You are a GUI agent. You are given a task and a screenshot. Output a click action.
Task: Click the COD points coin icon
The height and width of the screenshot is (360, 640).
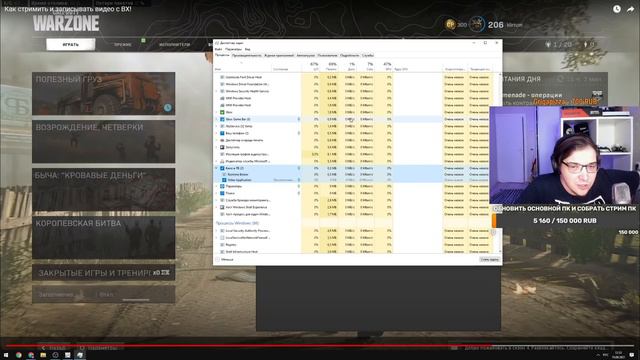(x=450, y=24)
